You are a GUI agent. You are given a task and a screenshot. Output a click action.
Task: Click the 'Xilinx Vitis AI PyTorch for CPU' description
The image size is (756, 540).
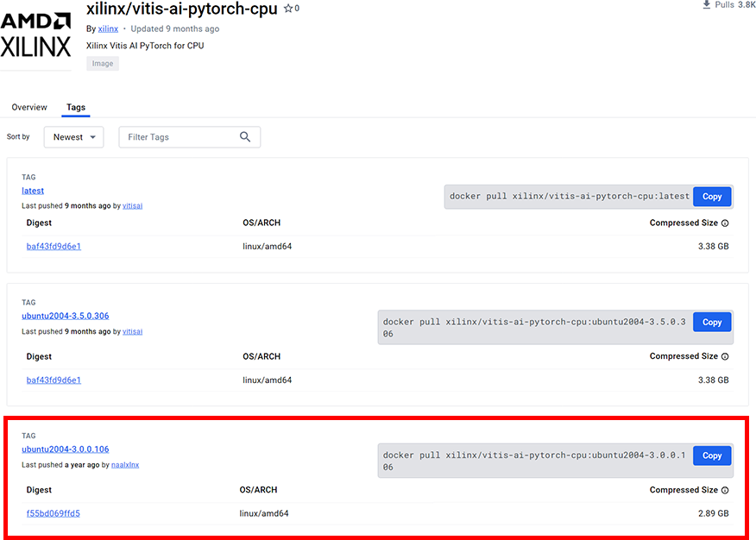(145, 46)
